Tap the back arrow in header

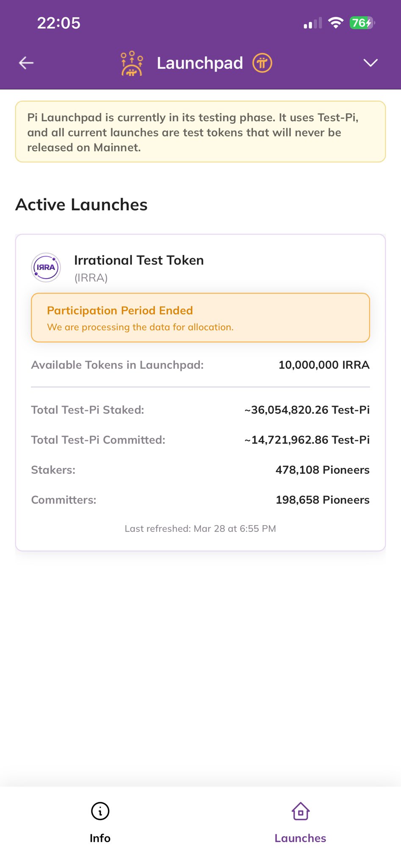26,63
